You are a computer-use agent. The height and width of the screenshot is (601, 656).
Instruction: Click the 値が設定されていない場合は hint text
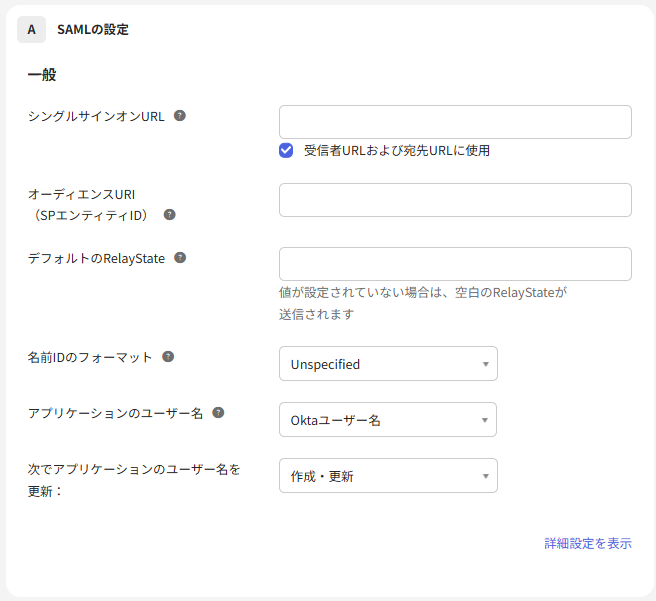coord(423,303)
